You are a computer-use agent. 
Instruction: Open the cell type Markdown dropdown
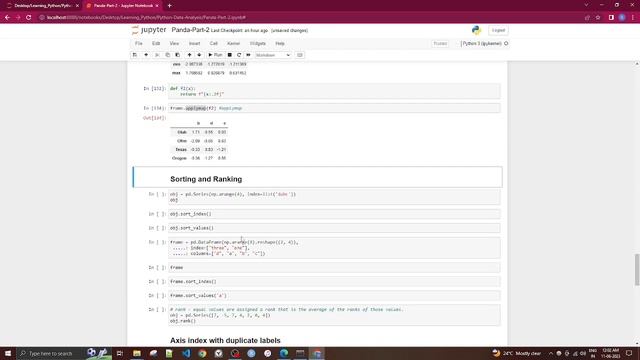tap(273, 55)
